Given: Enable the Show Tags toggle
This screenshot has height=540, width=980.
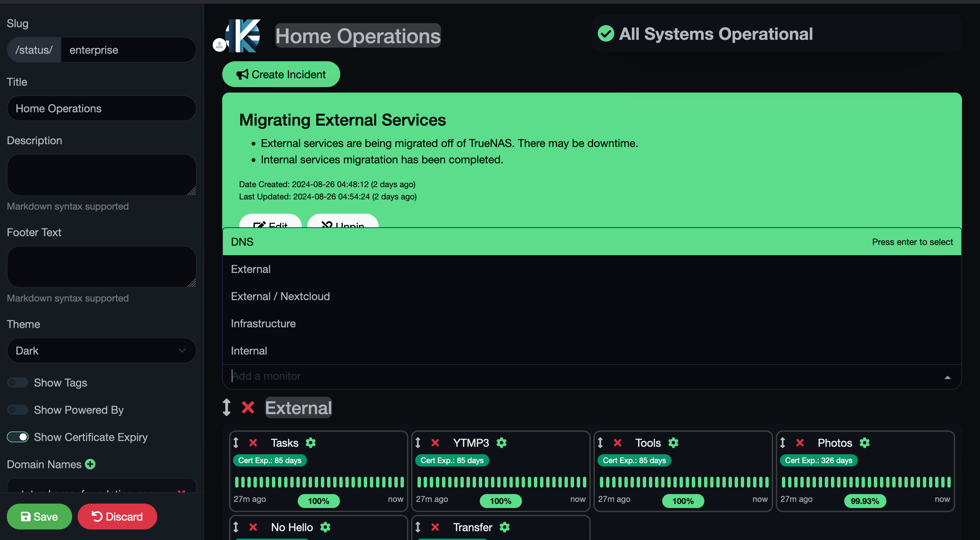Looking at the screenshot, I should tap(18, 382).
